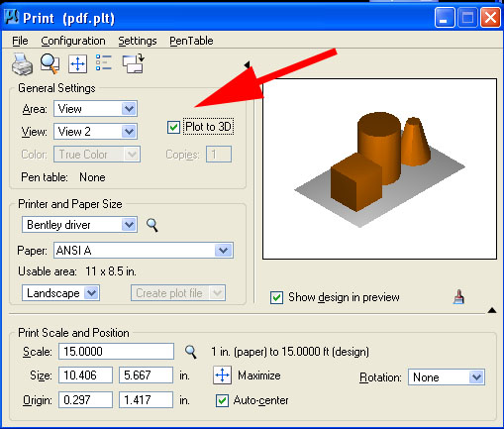The image size is (504, 429).
Task: Open print attributes list icon
Action: [104, 62]
